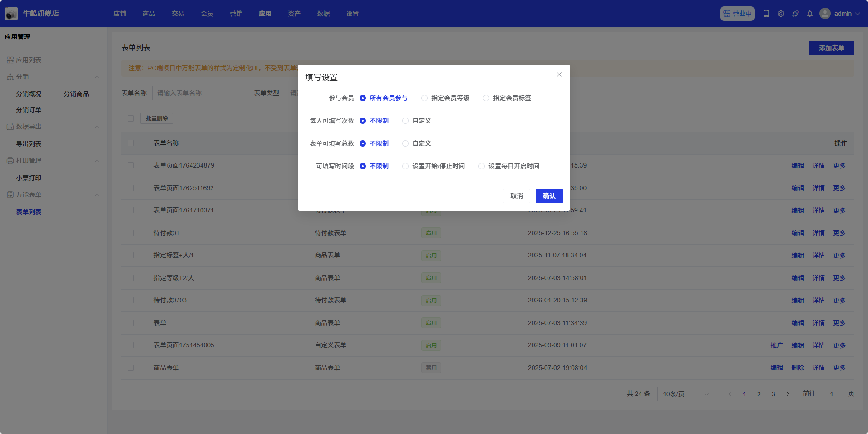Go to the 数据 top menu
Image resolution: width=868 pixels, height=434 pixels.
click(x=323, y=14)
